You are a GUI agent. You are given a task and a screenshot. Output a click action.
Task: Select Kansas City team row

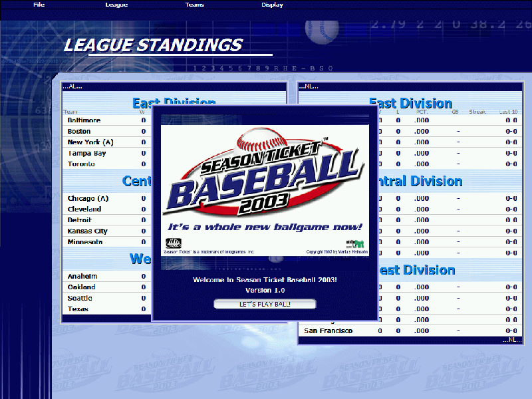point(107,231)
